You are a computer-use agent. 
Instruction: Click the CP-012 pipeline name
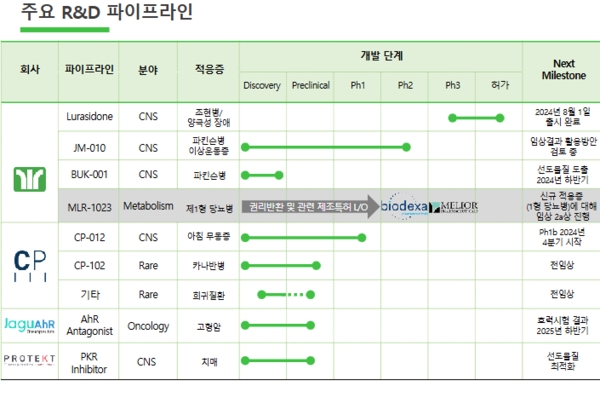click(x=89, y=237)
